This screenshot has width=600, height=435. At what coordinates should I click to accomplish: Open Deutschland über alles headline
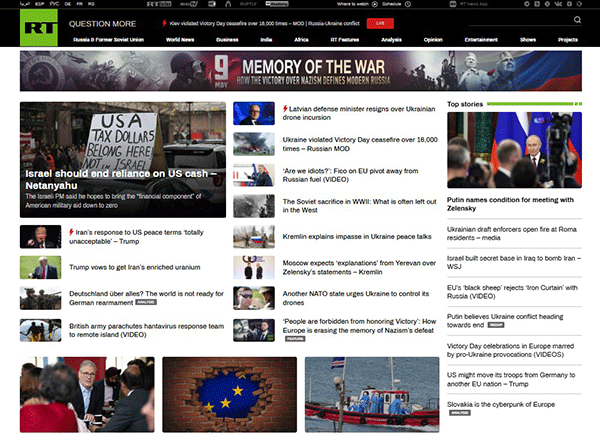(147, 298)
